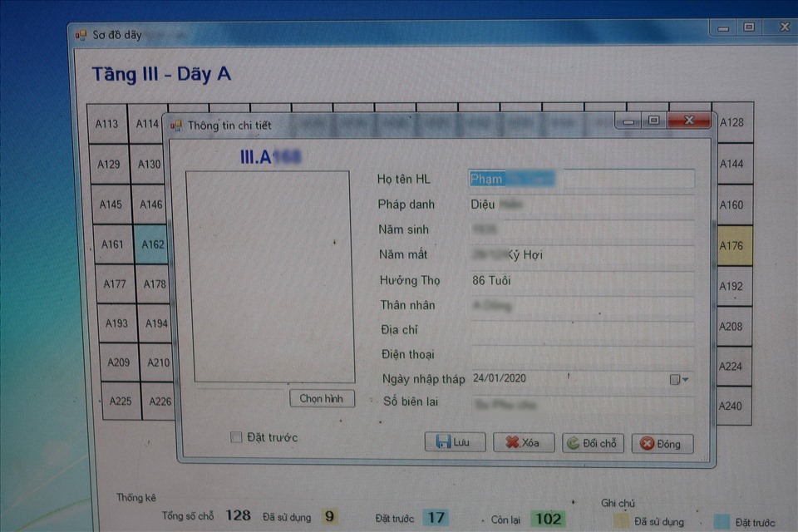Close the Thông tin chi tiết dialog with the red X
The image size is (798, 532).
pyautogui.click(x=689, y=121)
